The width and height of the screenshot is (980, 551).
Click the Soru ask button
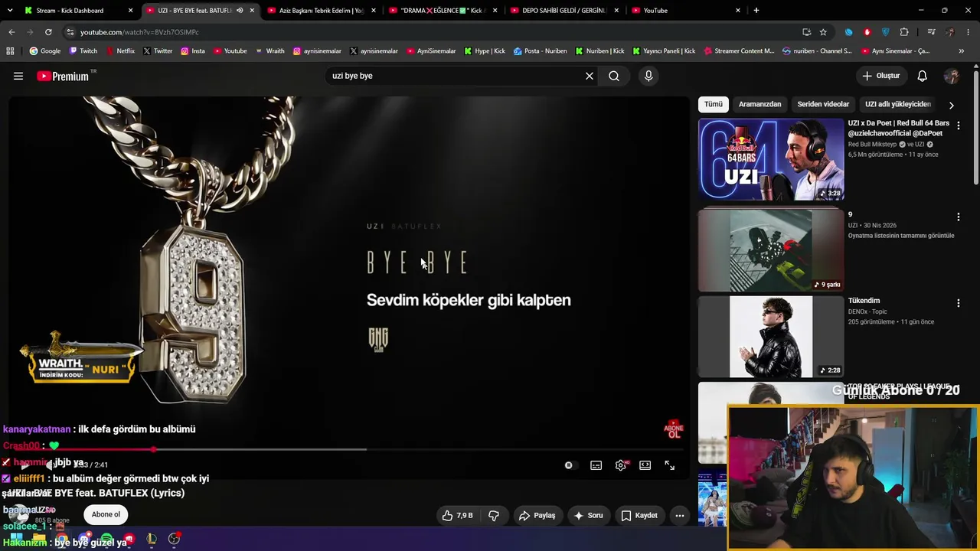[x=588, y=516]
